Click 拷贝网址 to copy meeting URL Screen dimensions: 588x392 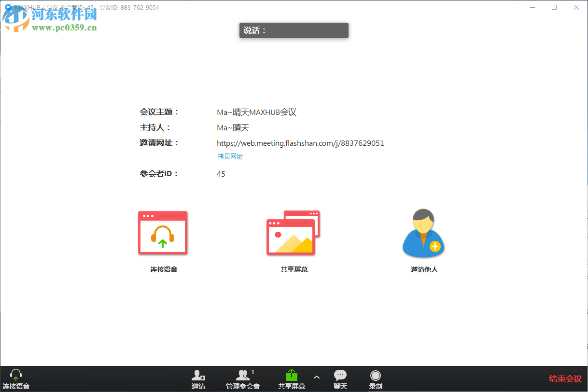(230, 156)
